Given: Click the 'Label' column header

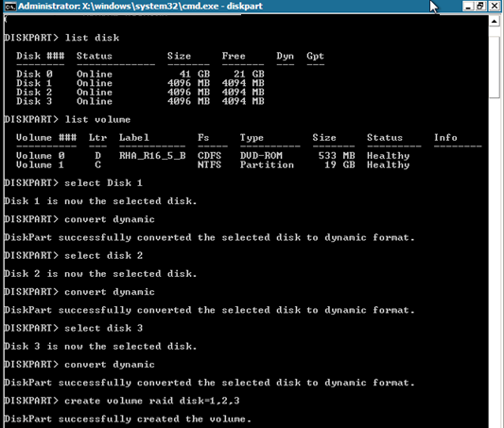Looking at the screenshot, I should coord(134,137).
